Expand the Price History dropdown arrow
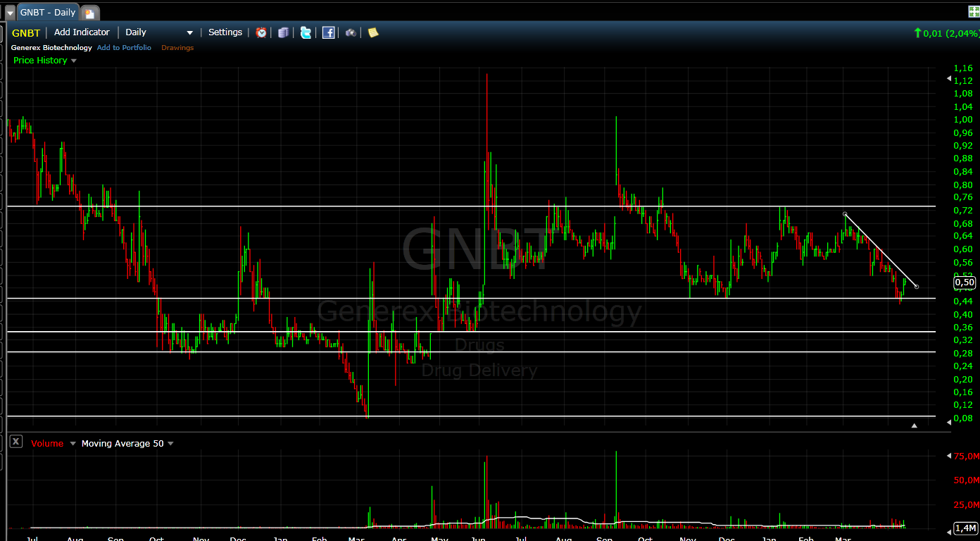This screenshot has width=980, height=541. click(x=74, y=61)
